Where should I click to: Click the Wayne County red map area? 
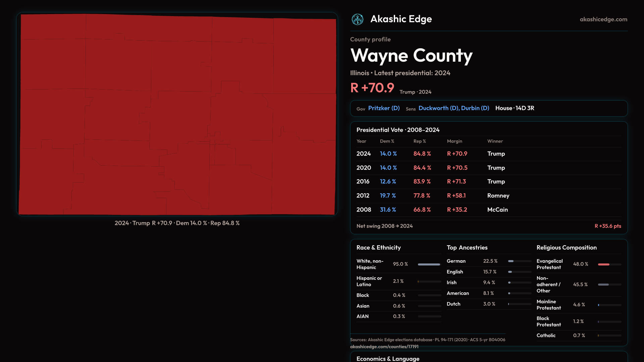[x=177, y=114]
